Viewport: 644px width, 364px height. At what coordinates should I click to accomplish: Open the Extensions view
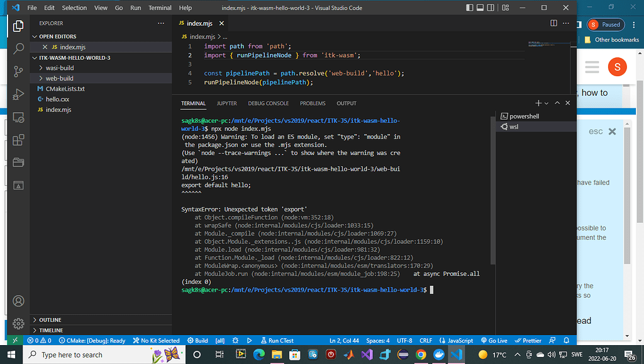[x=18, y=140]
